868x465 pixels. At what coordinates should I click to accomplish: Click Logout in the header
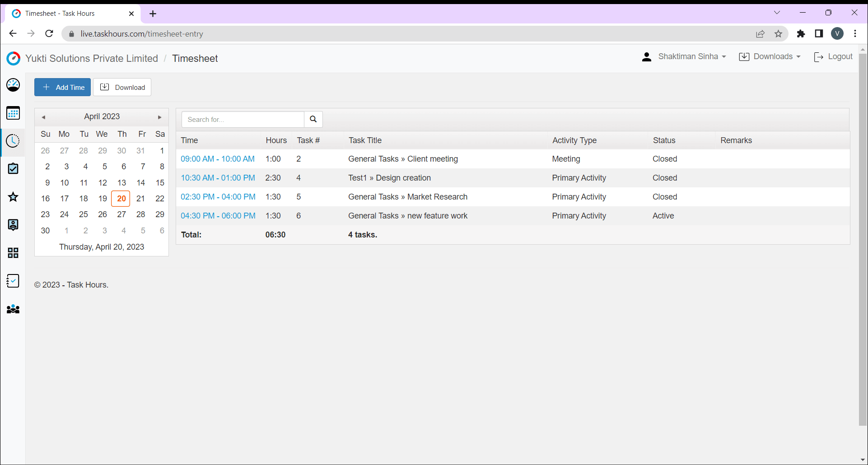coord(833,56)
